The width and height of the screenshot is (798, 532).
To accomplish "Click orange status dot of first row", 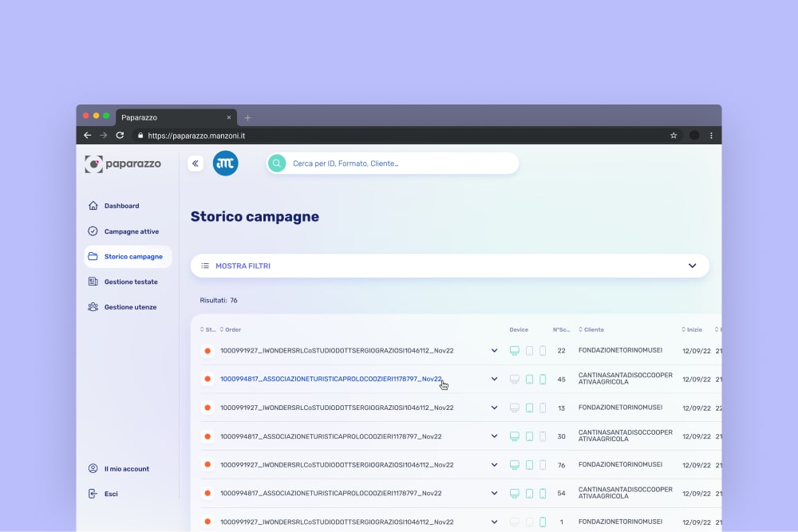I will coord(207,351).
